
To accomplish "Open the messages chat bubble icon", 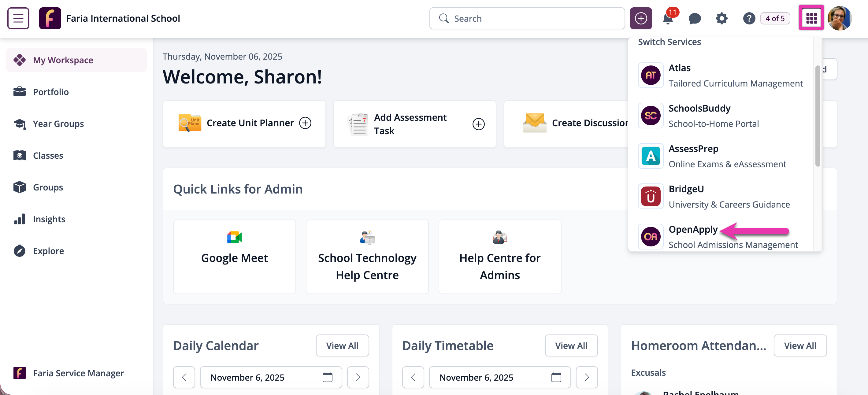I will coord(694,19).
